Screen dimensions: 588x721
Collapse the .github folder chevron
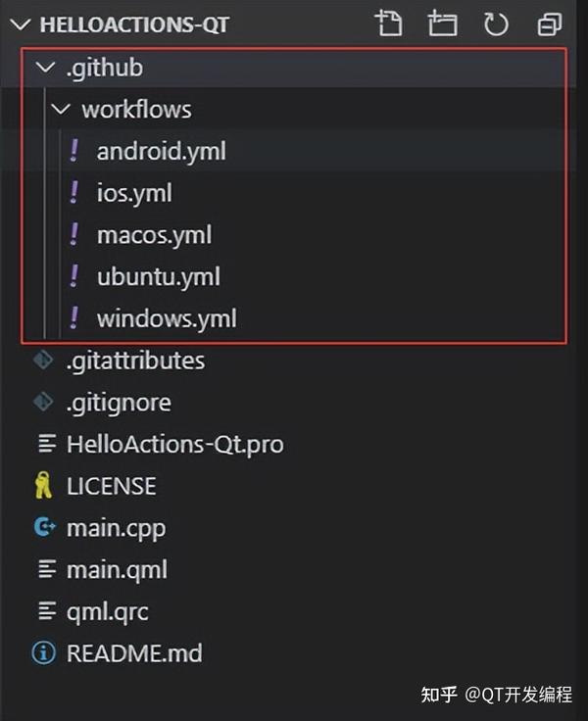[x=43, y=68]
